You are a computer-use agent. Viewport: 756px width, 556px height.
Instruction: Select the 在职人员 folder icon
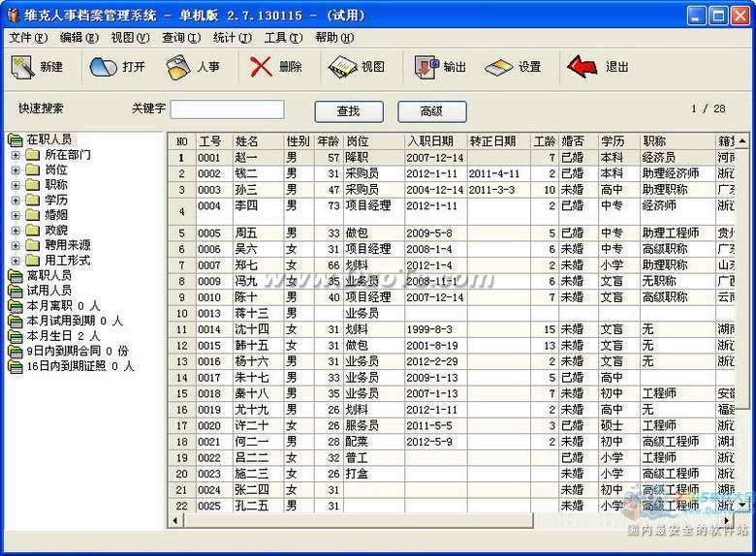[16, 140]
